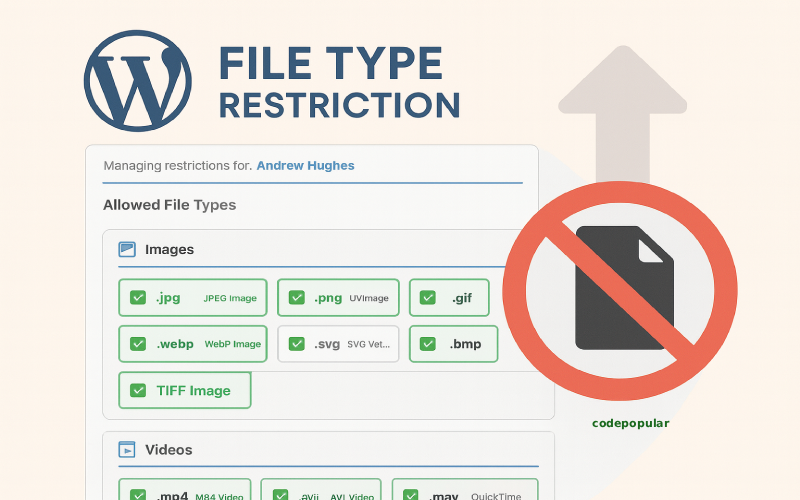Disable the .webp checkbox
This screenshot has width=800, height=500.
(138, 344)
